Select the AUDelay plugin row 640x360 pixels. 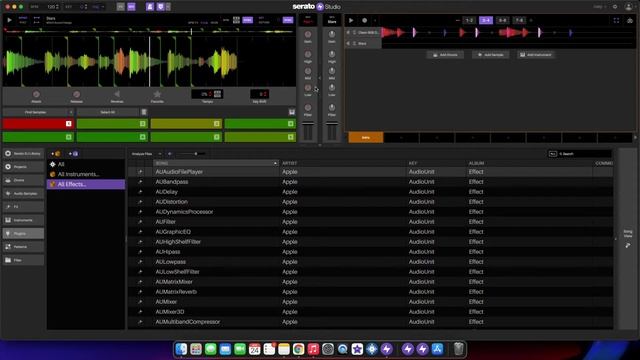[x=370, y=192]
